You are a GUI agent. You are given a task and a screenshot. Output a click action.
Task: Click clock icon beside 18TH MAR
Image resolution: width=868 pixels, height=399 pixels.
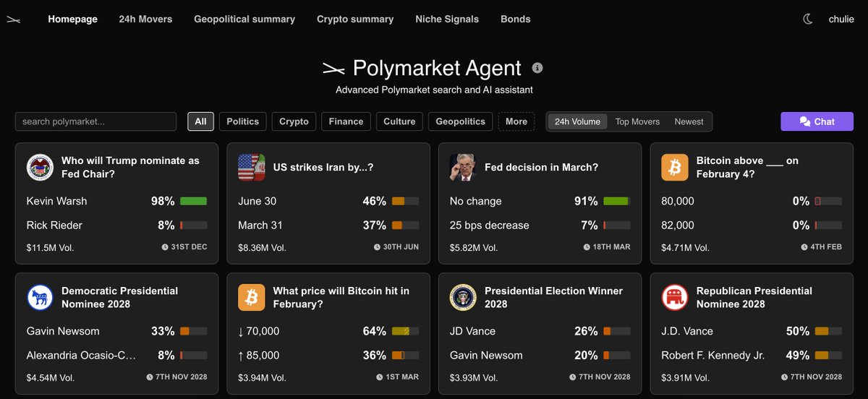tap(587, 247)
